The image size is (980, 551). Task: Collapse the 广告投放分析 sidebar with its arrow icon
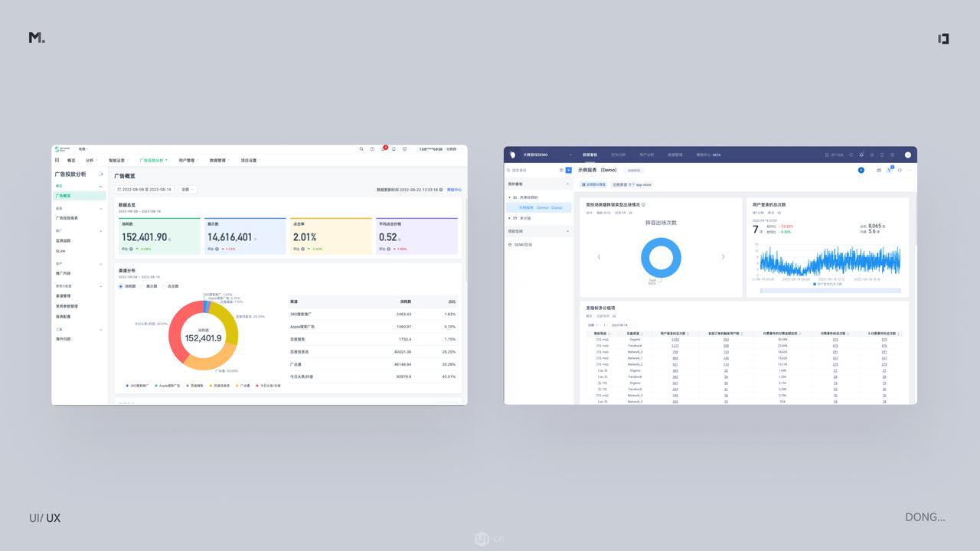coord(101,174)
